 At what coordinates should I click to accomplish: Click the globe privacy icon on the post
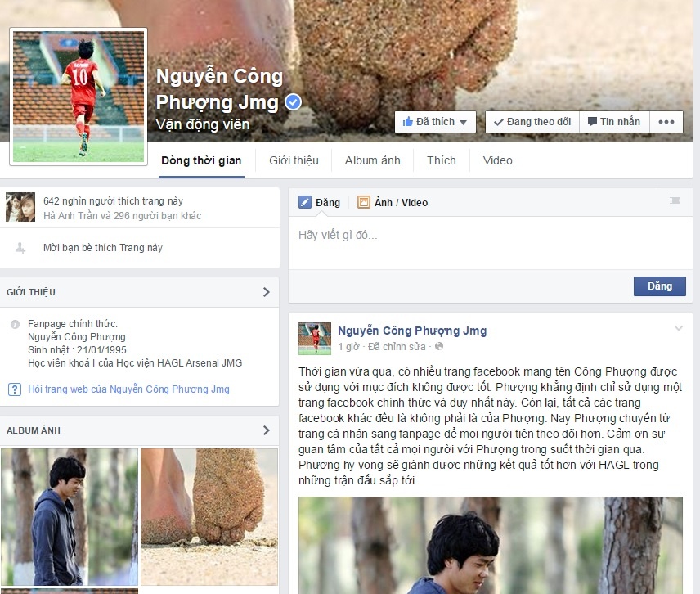[439, 346]
